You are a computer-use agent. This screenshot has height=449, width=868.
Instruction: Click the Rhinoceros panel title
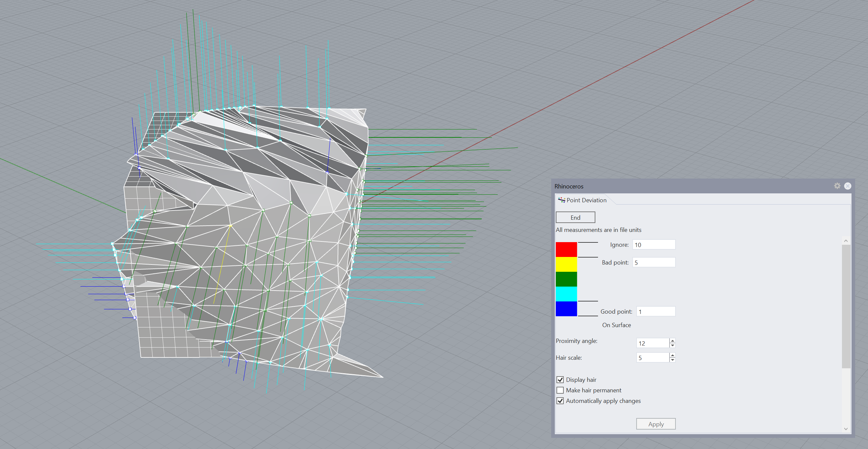569,186
